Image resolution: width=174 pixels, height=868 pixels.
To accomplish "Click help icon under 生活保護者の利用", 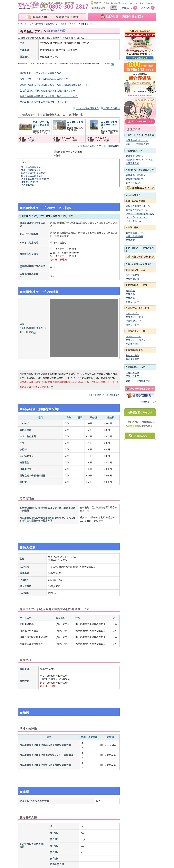I will 21,278.
